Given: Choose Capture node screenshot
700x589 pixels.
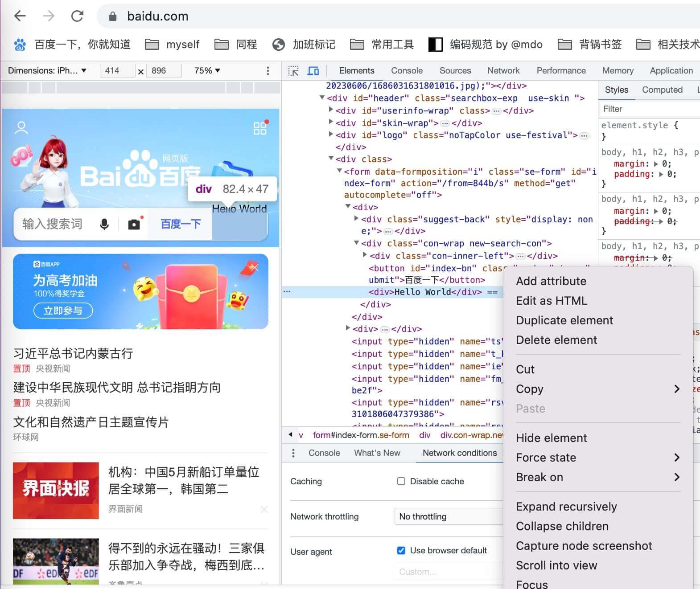Looking at the screenshot, I should pyautogui.click(x=584, y=546).
